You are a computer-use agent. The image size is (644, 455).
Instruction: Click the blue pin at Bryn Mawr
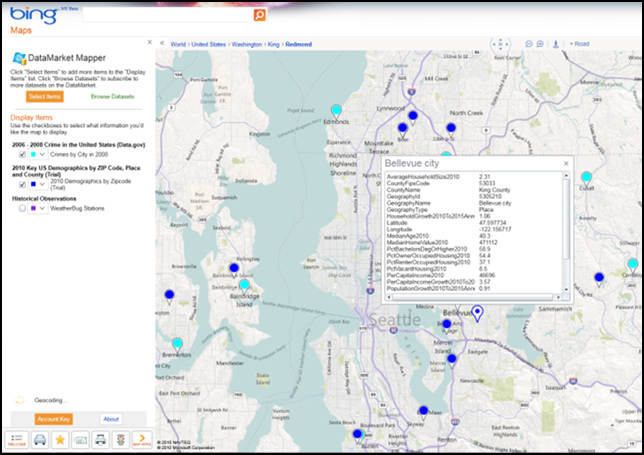423,411
